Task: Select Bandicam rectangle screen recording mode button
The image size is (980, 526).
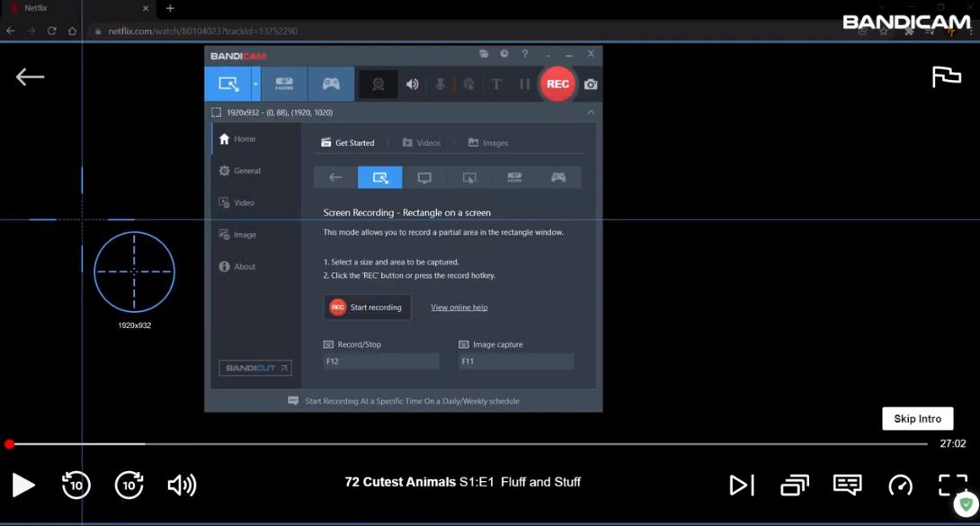Action: click(x=228, y=84)
